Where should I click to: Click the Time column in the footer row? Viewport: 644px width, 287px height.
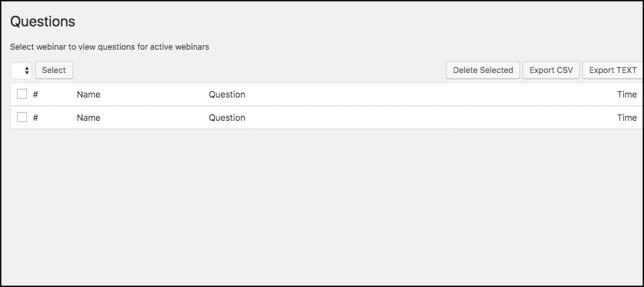click(x=626, y=118)
